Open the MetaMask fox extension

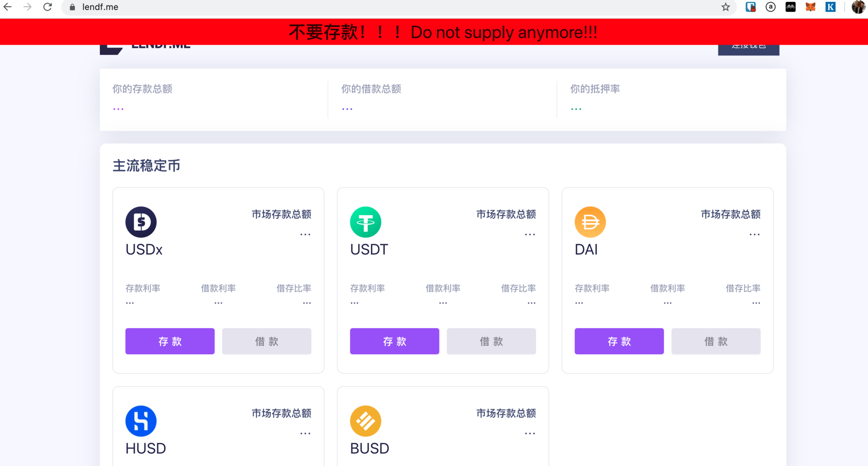point(811,7)
